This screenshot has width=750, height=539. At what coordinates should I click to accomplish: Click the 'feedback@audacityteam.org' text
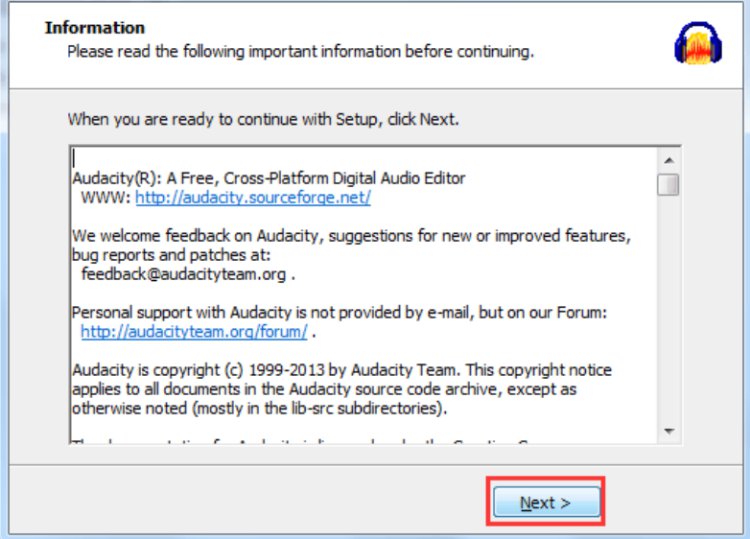pos(184,274)
